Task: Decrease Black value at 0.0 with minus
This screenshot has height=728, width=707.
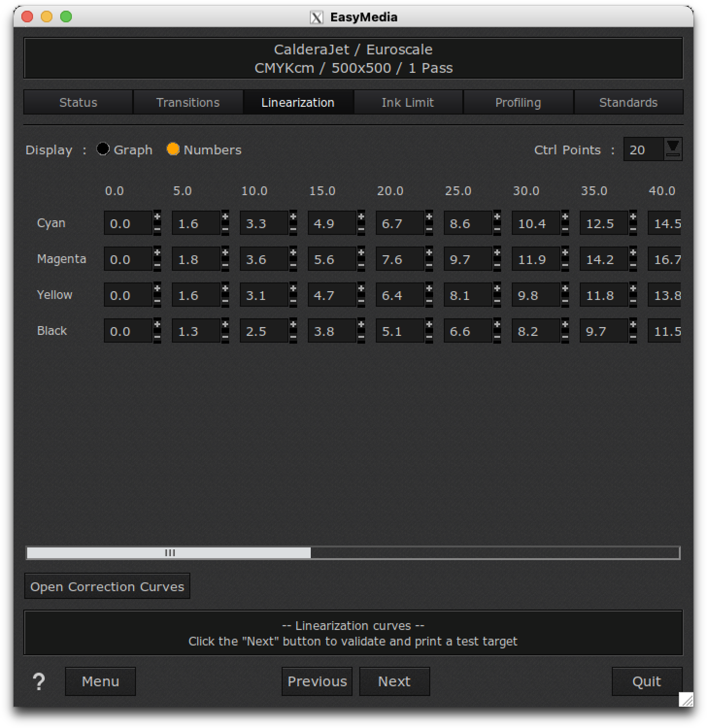Action: (x=157, y=337)
